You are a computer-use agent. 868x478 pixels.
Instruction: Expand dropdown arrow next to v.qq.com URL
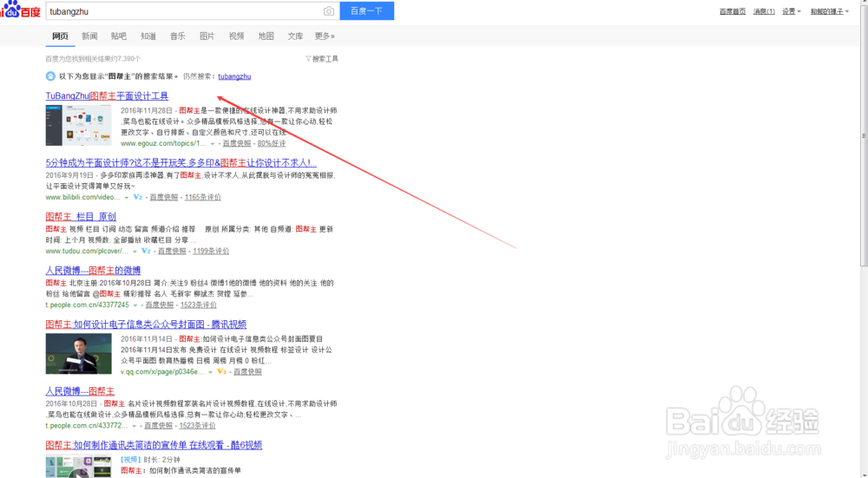point(210,372)
